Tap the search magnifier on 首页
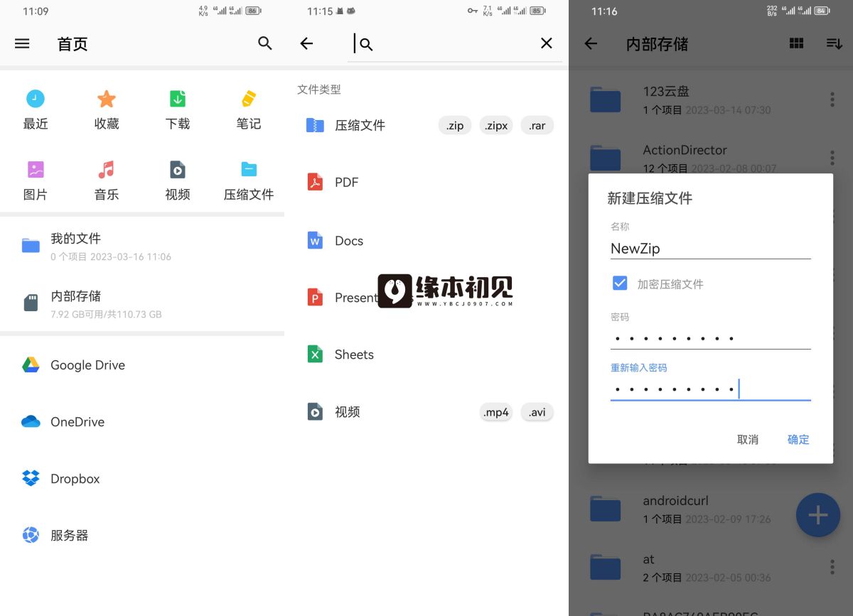853x616 pixels. [x=265, y=43]
